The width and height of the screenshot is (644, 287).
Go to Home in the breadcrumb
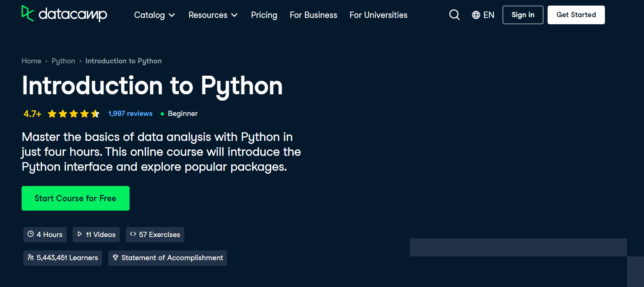pos(31,61)
